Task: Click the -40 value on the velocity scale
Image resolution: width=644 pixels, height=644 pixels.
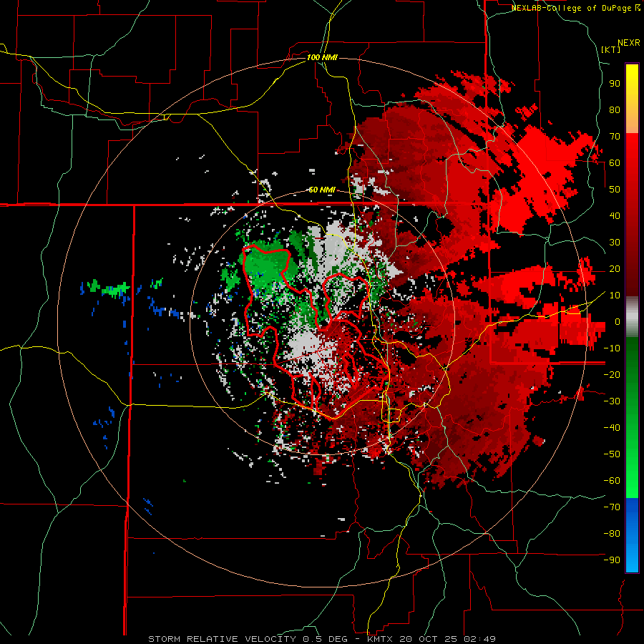Action: (612, 428)
